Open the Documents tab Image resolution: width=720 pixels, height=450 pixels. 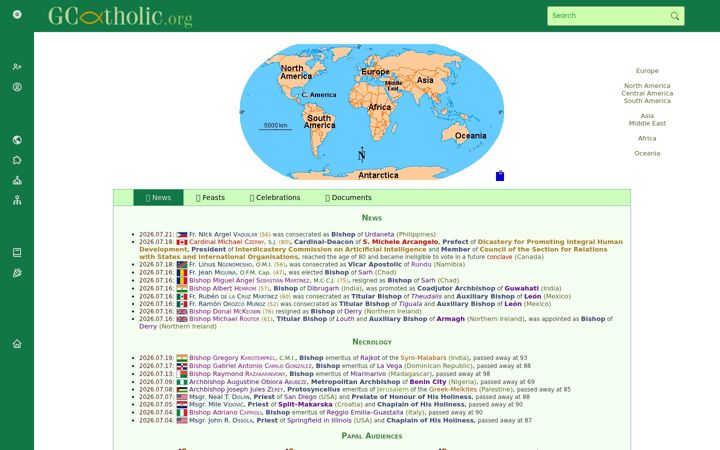tap(349, 197)
